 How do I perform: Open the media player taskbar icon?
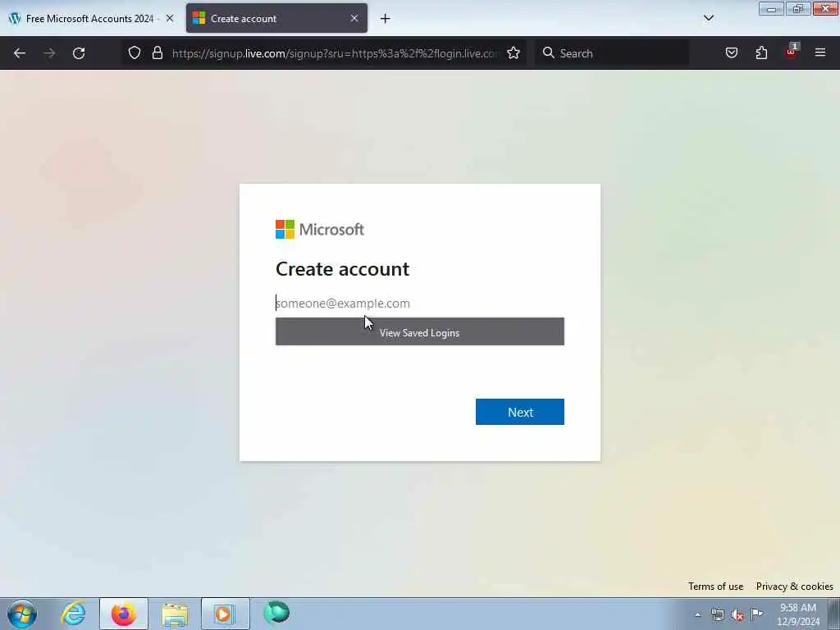(x=225, y=614)
